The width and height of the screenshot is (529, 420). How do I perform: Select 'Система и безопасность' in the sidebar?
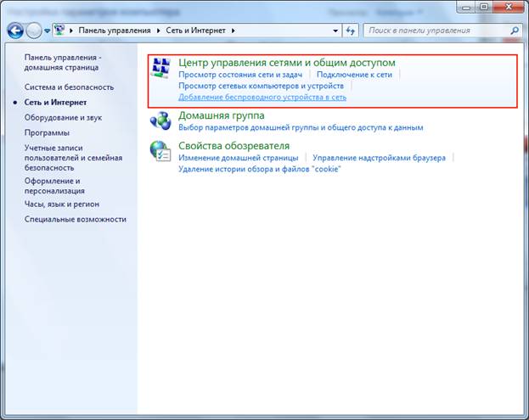69,87
